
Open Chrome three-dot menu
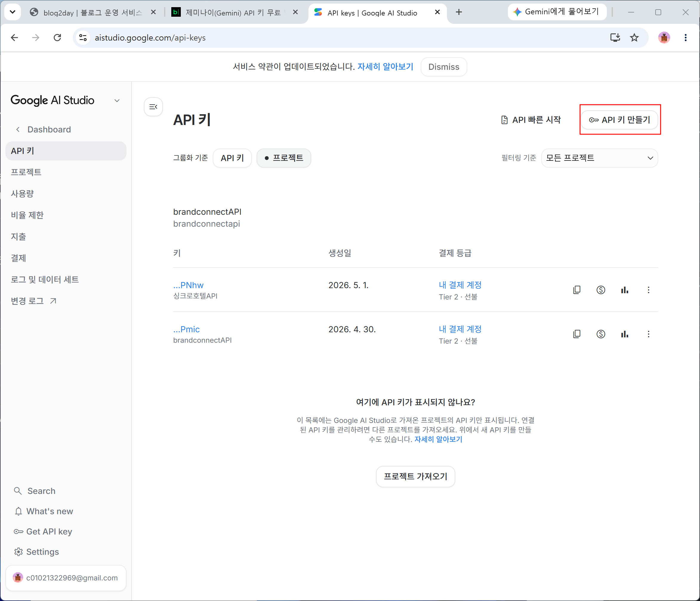pyautogui.click(x=685, y=38)
